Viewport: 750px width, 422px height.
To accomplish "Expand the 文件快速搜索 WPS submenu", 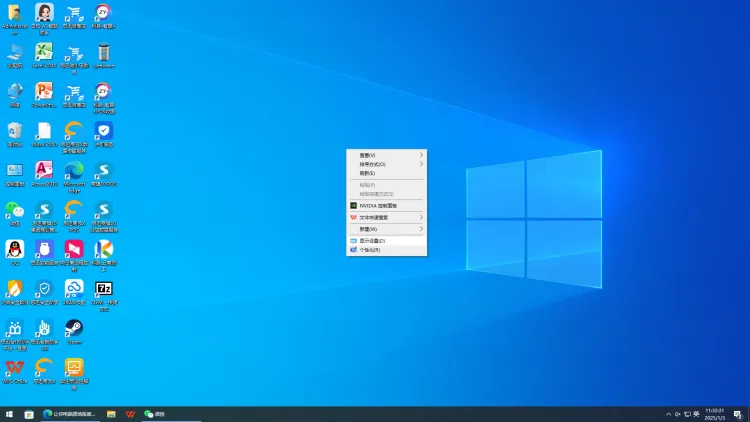I will [386, 217].
